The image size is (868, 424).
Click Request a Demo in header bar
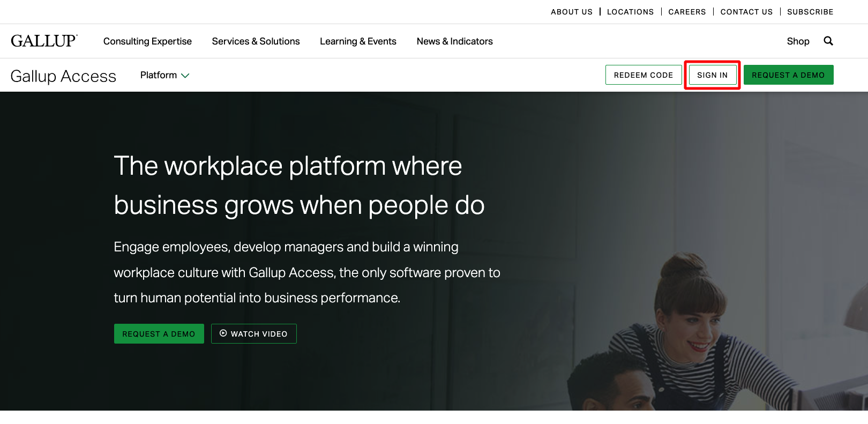[x=788, y=75]
